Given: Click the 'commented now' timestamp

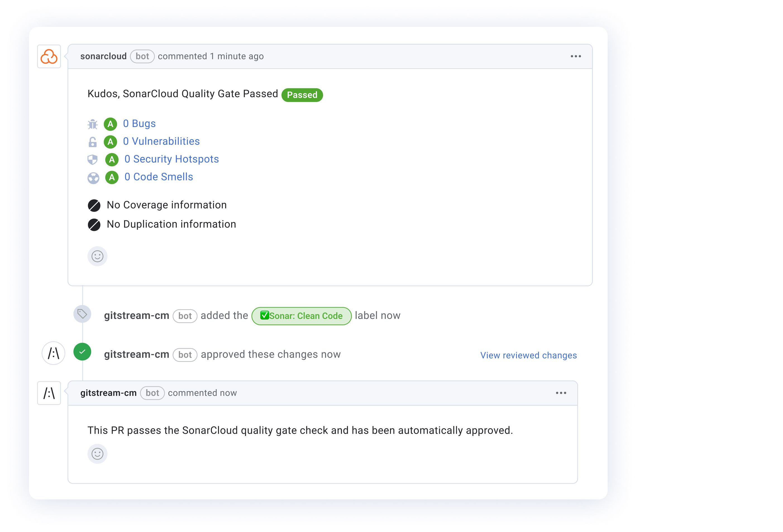Looking at the screenshot, I should [x=202, y=393].
